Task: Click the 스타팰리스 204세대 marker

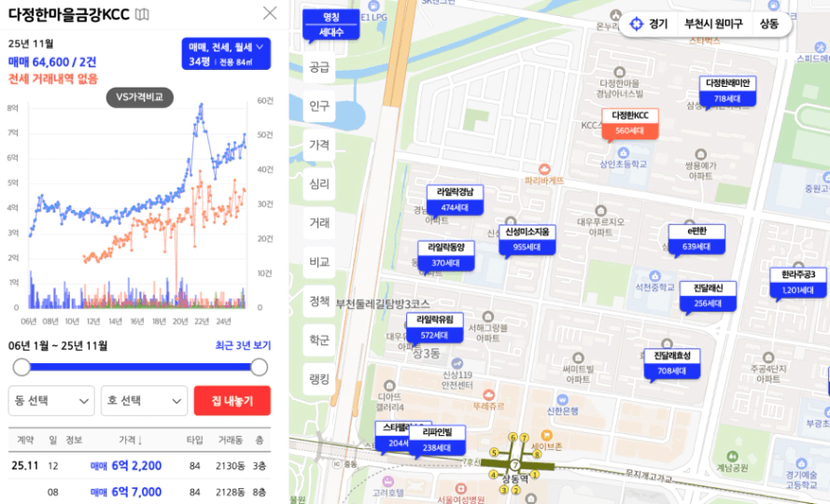Action: coord(393,436)
